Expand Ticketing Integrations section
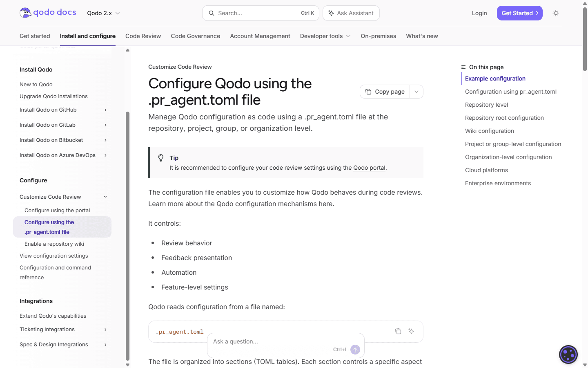The height and width of the screenshot is (368, 588). [x=105, y=330]
